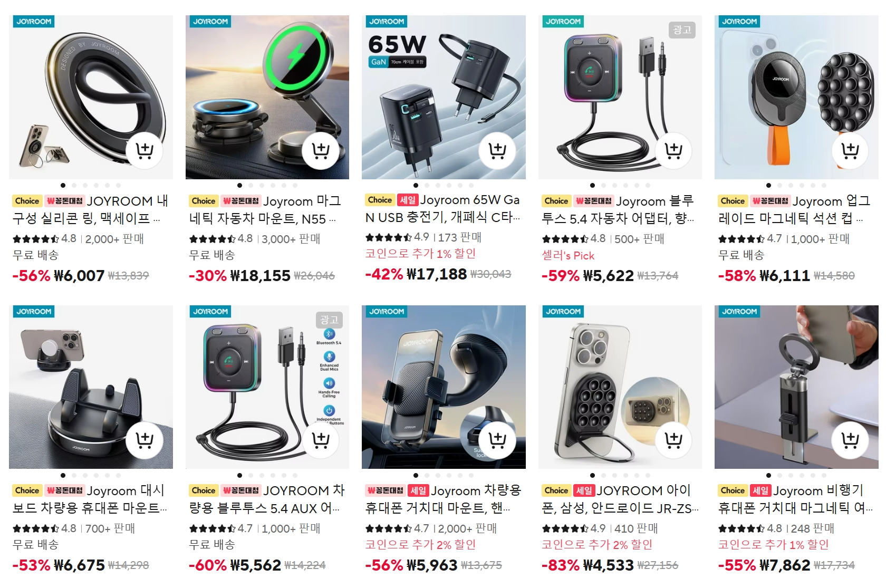Add the dashboard phone mount to cart

pyautogui.click(x=144, y=440)
